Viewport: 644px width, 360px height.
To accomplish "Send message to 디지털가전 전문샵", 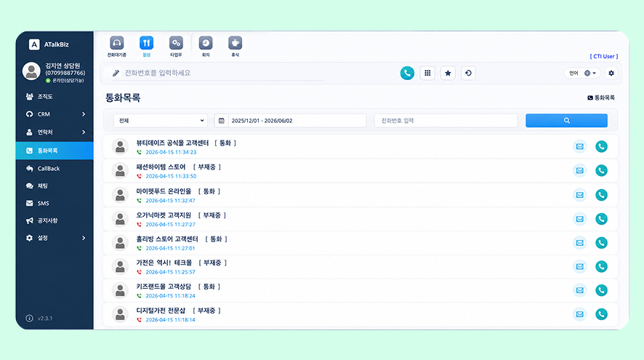I will [x=579, y=314].
